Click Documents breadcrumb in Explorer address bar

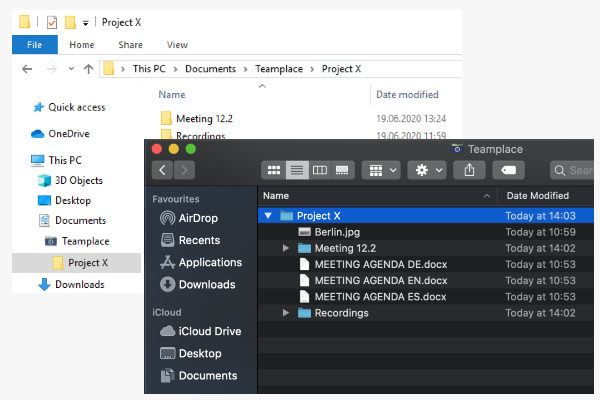click(210, 69)
